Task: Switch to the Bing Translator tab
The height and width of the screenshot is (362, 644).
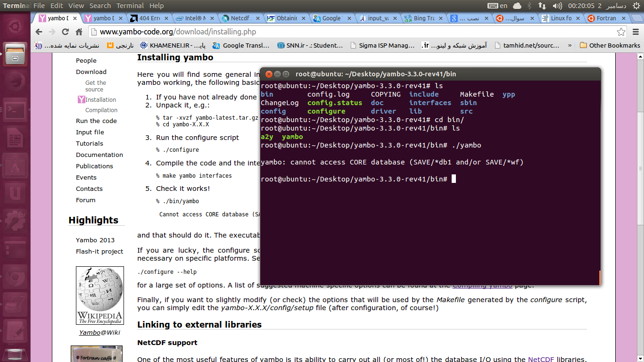Action: tap(423, 18)
